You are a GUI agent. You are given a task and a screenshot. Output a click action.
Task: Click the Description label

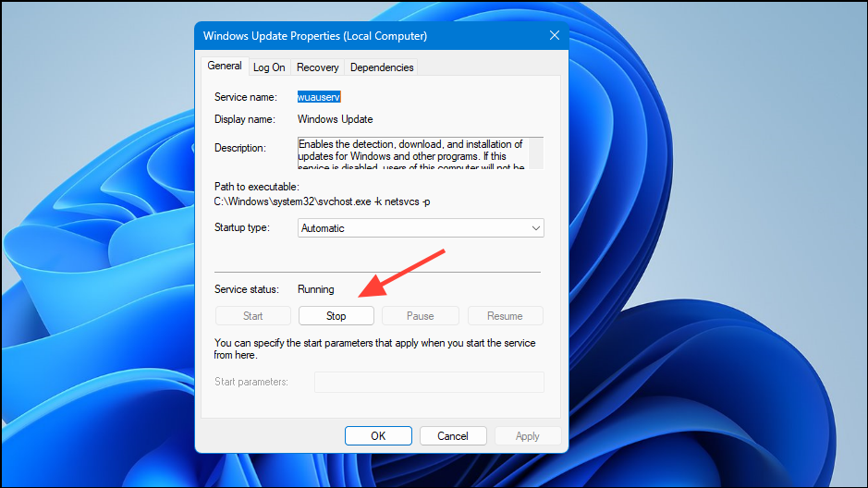pos(239,148)
